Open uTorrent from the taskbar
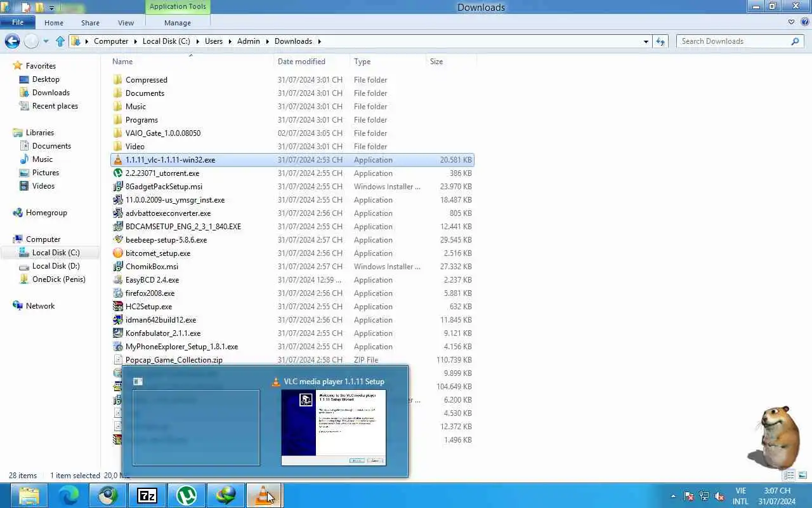This screenshot has height=508, width=812. click(187, 495)
